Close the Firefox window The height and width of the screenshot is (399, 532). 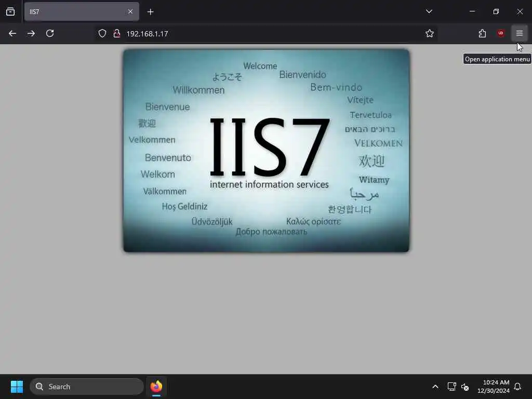tap(520, 11)
